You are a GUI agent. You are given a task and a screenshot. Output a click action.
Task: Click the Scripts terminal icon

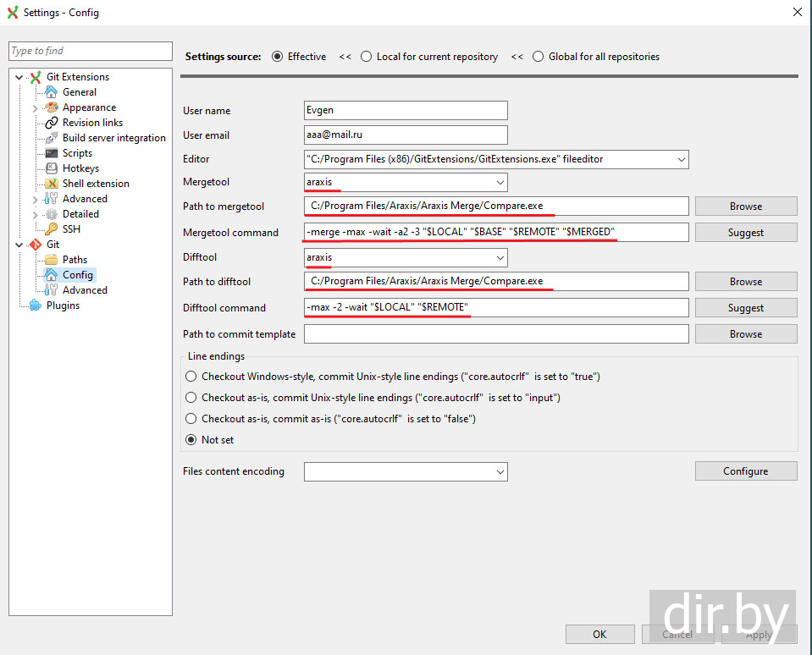[x=52, y=153]
